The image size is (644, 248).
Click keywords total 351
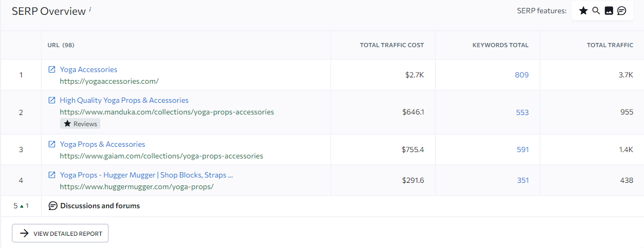[523, 180]
